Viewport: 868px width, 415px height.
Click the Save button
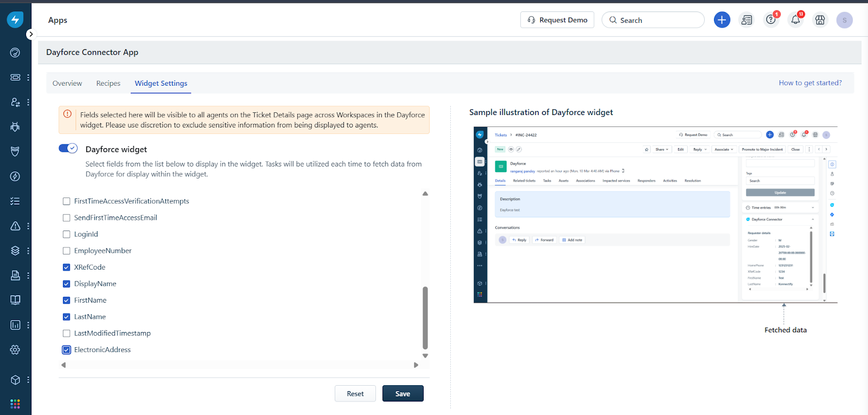click(403, 393)
